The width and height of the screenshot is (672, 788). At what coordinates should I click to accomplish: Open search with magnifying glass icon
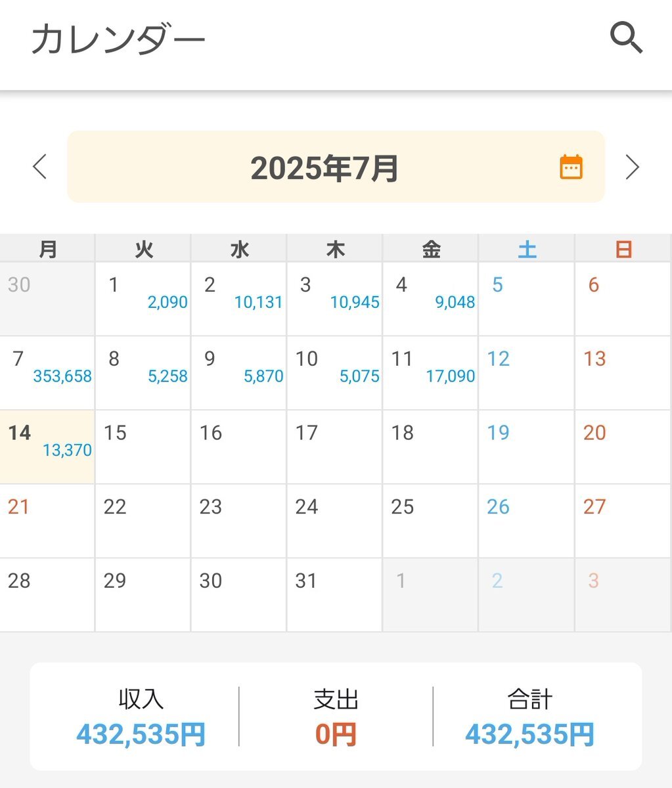[x=626, y=37]
